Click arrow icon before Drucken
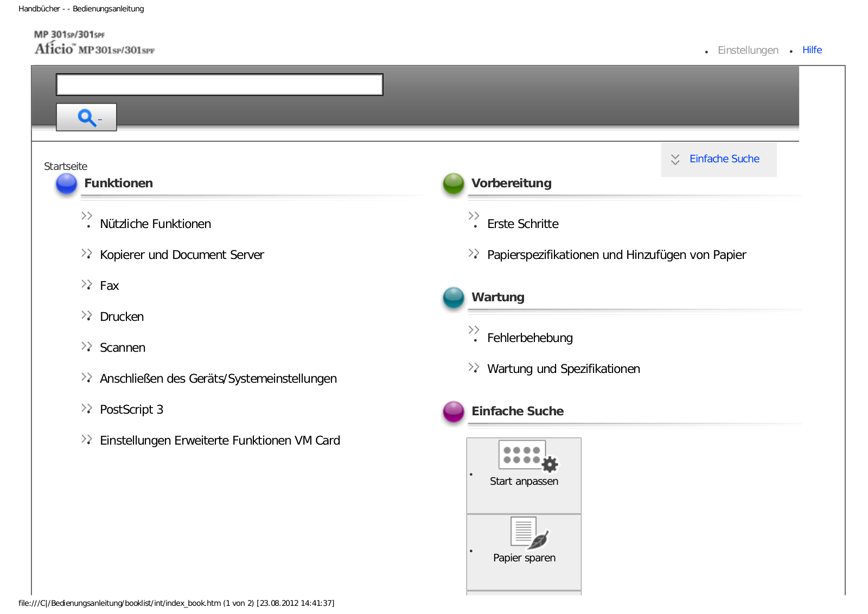 click(x=87, y=315)
